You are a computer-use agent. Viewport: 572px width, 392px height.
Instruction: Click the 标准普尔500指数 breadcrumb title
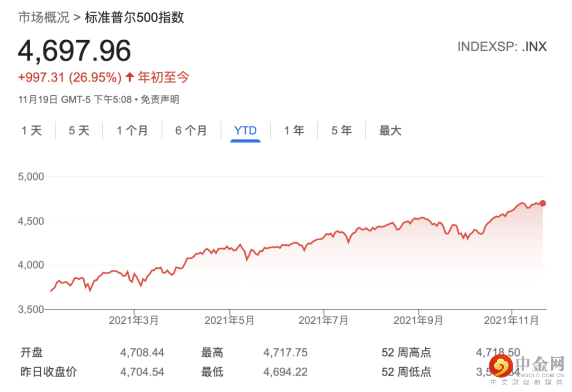[134, 17]
